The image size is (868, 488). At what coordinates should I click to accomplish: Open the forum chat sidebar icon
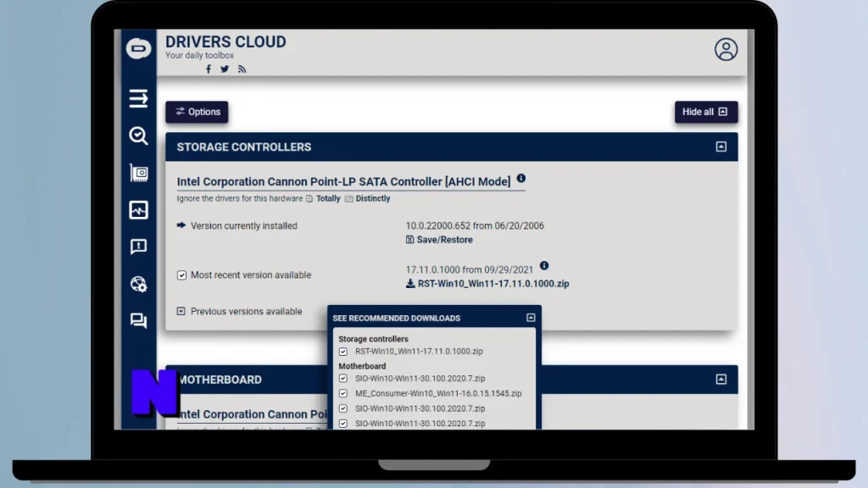(138, 320)
